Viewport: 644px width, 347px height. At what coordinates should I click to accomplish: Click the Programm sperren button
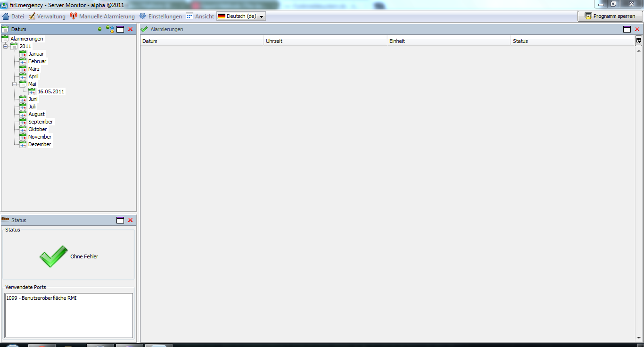coord(610,16)
